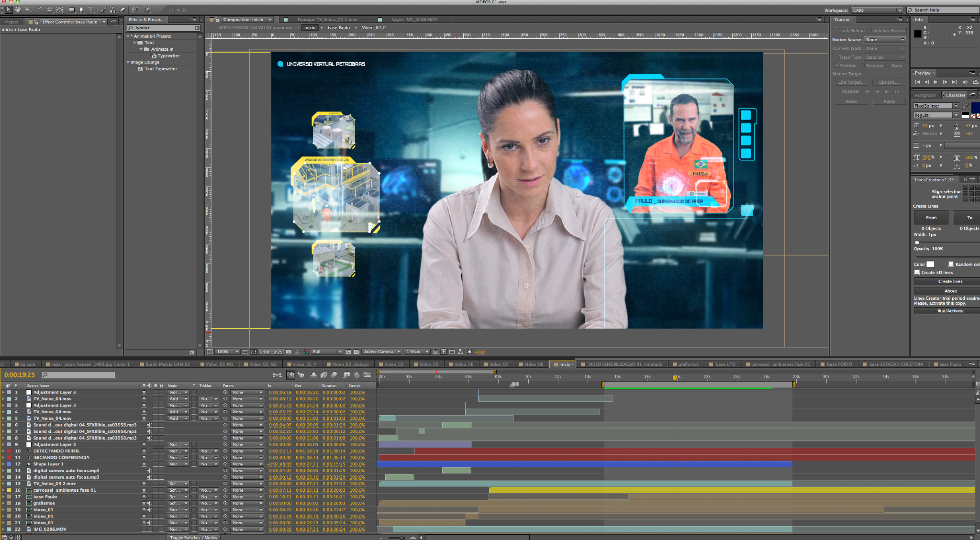This screenshot has height=540, width=980.
Task: Click the Create lines button
Action: coord(950,281)
